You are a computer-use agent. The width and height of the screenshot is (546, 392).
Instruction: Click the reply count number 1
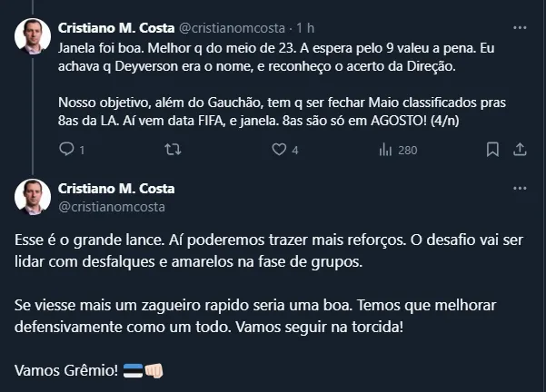pos(82,151)
